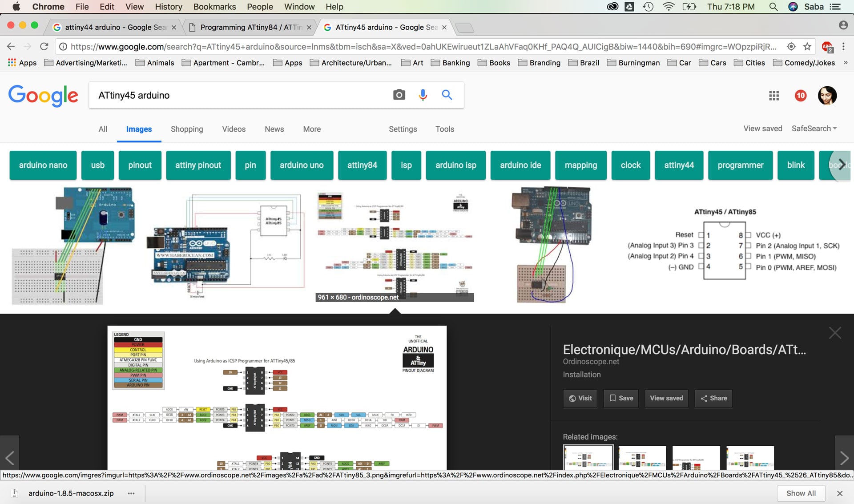Open macOS Spotlight search
The width and height of the screenshot is (854, 504).
(x=773, y=7)
